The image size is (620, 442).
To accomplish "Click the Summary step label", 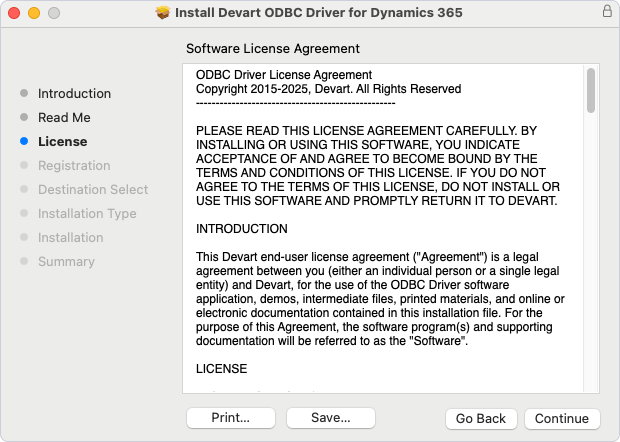I will 66,262.
